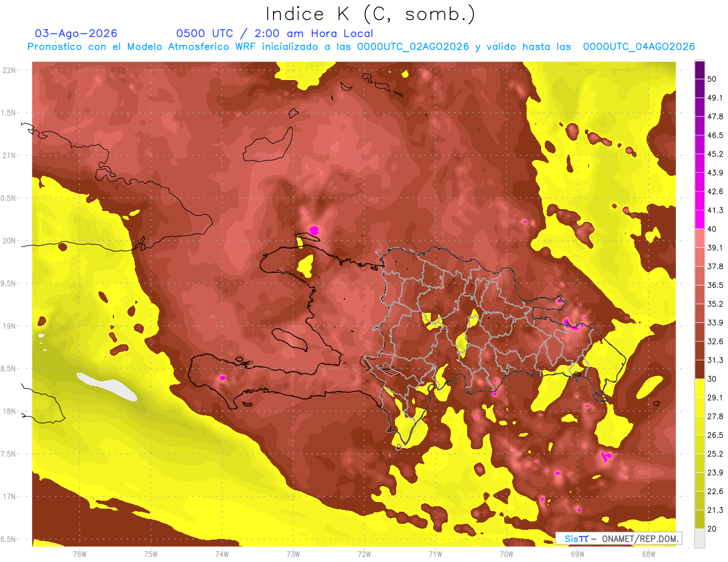The height and width of the screenshot is (562, 728).
Task: Click the "18N" latitude axis label
Action: tap(9, 412)
